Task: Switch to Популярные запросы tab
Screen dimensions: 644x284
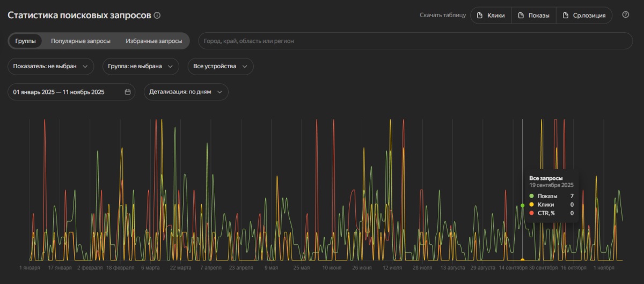Action: (81, 41)
